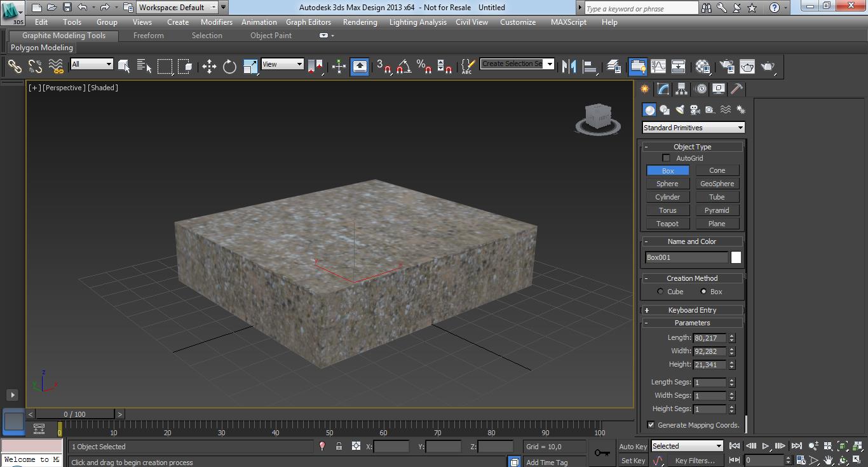Switch to the Polygon Modeling tab
This screenshot has width=868, height=467.
(42, 47)
